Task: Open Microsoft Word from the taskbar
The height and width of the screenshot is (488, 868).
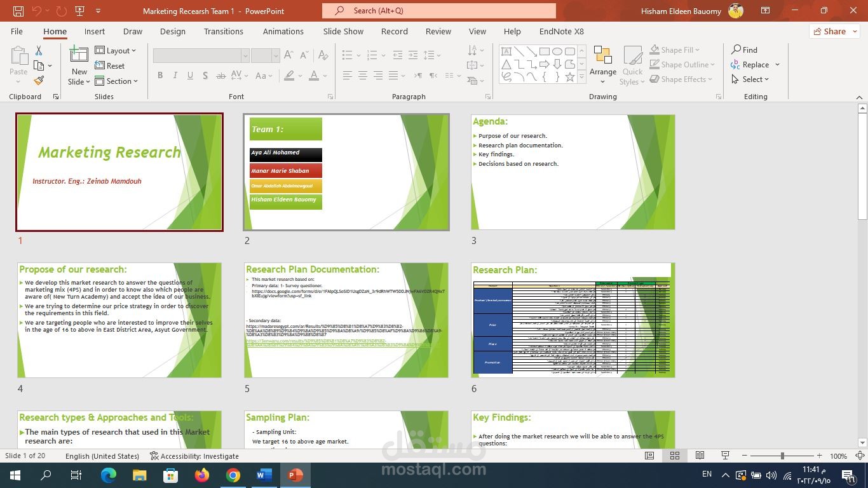Action: [264, 475]
